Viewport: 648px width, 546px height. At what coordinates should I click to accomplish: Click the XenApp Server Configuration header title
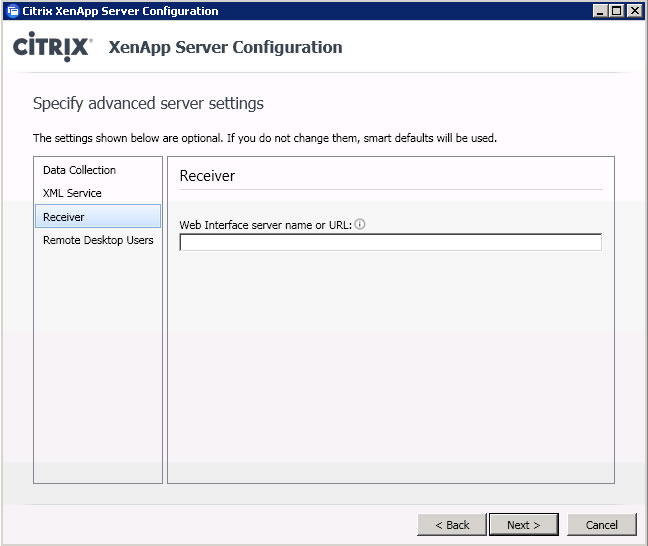coord(225,47)
